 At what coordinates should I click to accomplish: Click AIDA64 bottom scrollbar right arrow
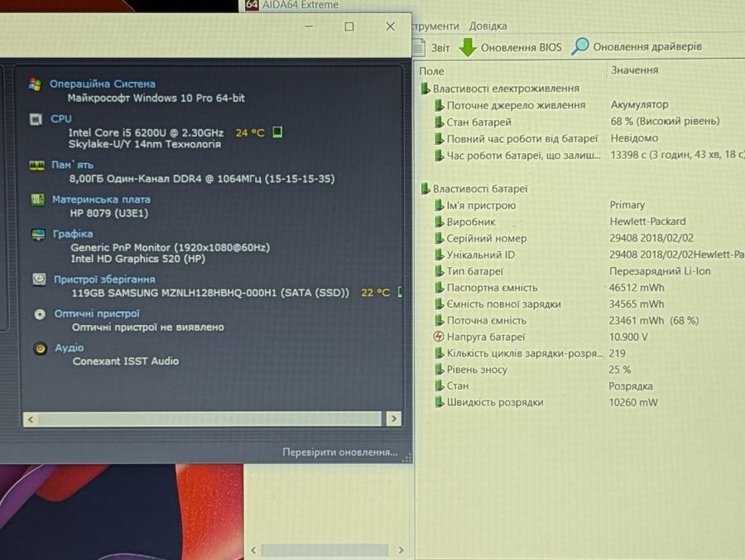[x=401, y=550]
